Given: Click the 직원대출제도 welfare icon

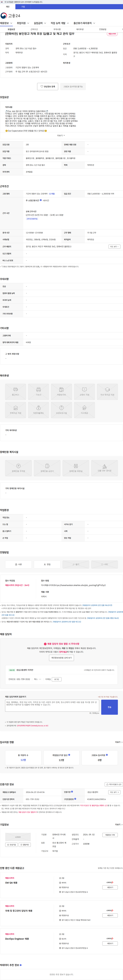Looking at the screenshot, I should pyautogui.click(x=38, y=410).
